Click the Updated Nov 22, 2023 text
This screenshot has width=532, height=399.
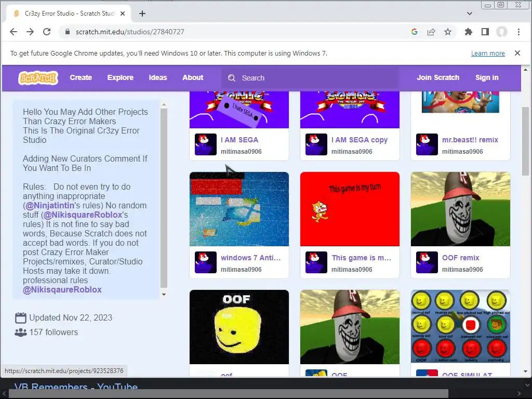click(71, 317)
